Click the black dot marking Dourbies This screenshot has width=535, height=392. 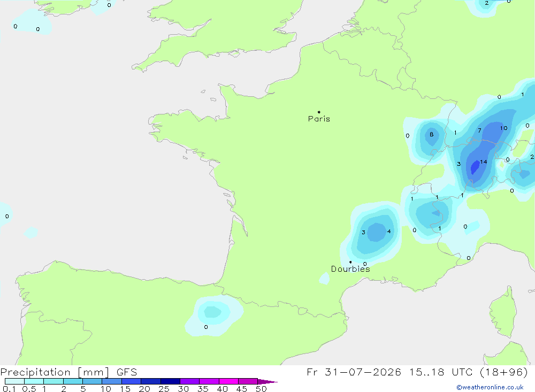[x=350, y=262]
